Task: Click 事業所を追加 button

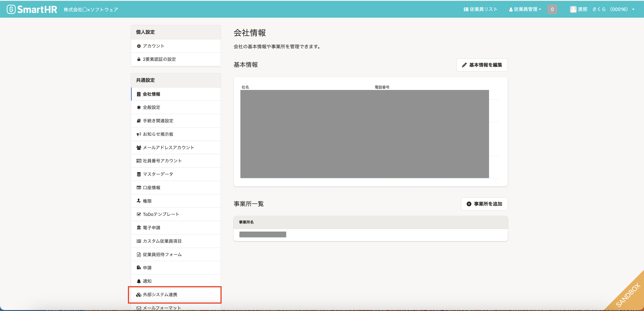Action: [x=484, y=204]
